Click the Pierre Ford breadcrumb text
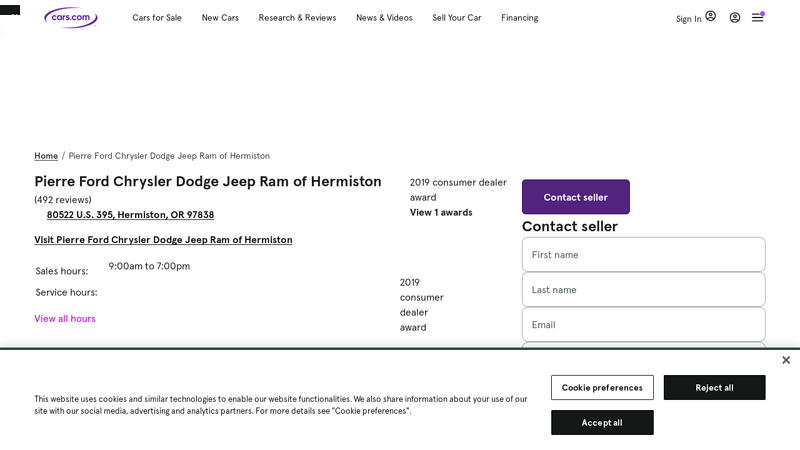 [x=169, y=156]
